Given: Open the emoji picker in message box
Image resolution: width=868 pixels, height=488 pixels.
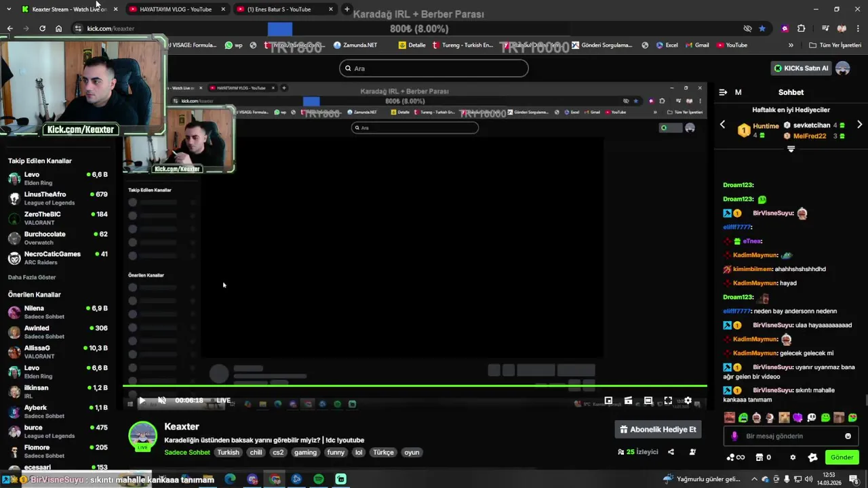Looking at the screenshot, I should [848, 436].
